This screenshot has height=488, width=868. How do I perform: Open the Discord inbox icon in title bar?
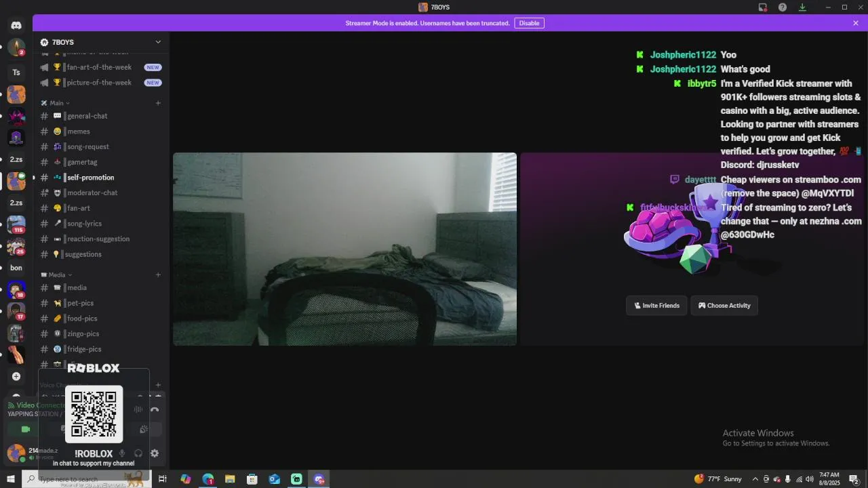pyautogui.click(x=763, y=7)
